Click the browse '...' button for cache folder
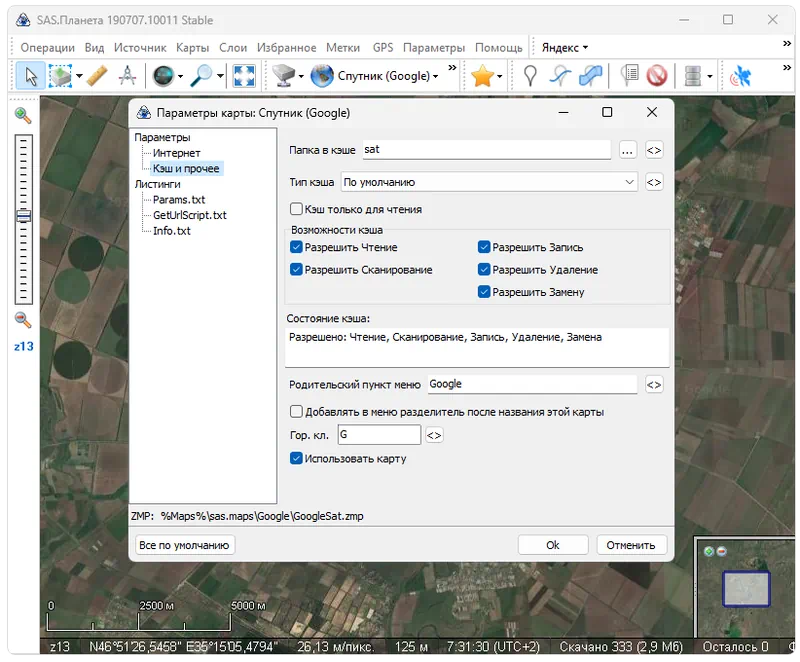Viewport: 800px width, 662px height. click(x=628, y=150)
